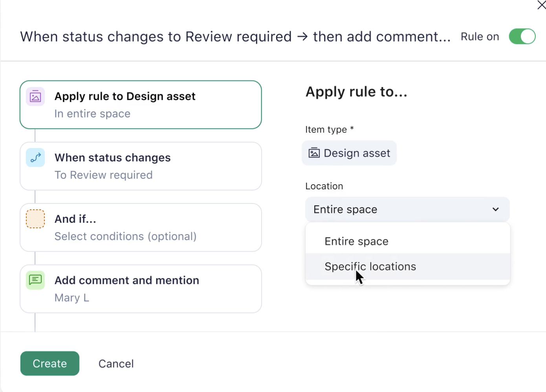Click the Location dropdown chevron arrow

coord(496,209)
